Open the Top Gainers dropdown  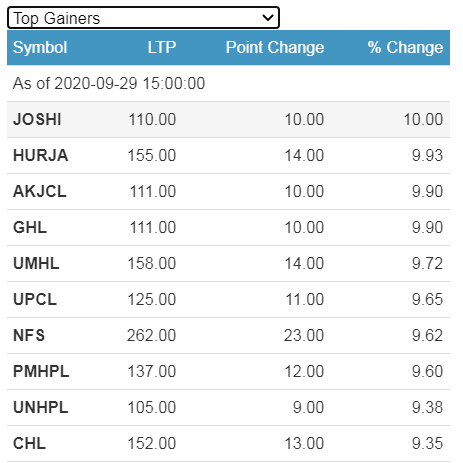143,18
